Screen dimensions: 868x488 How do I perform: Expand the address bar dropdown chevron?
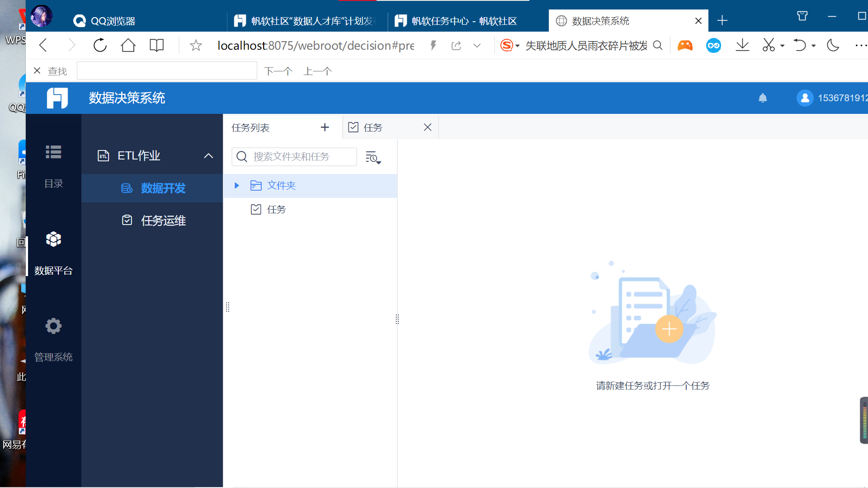[477, 45]
